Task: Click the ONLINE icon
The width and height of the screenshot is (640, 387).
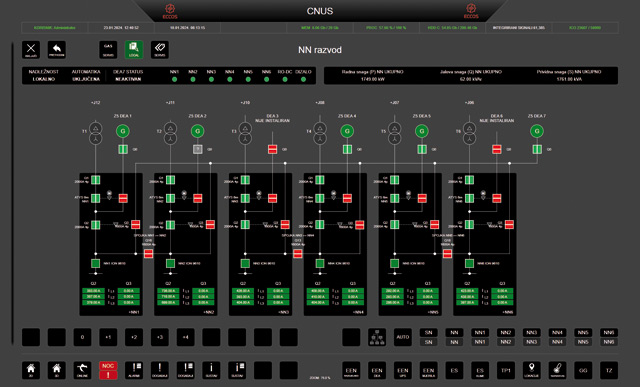Action: pos(82,370)
